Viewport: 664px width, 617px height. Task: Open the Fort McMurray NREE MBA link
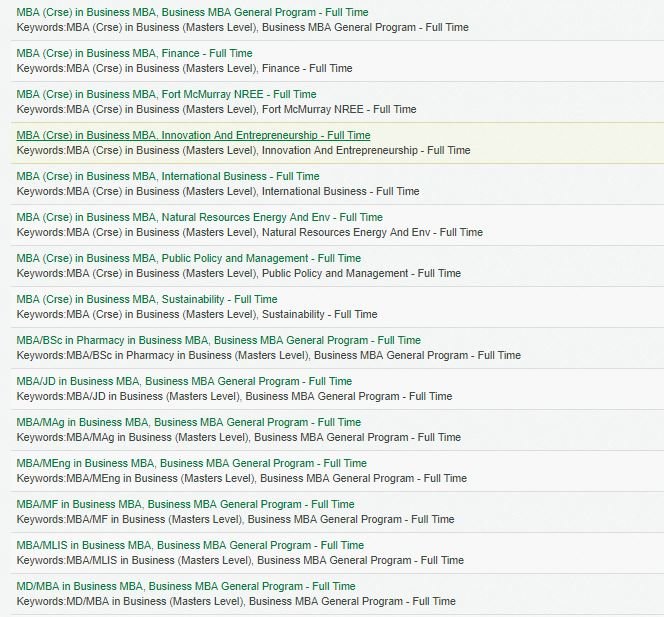166,94
